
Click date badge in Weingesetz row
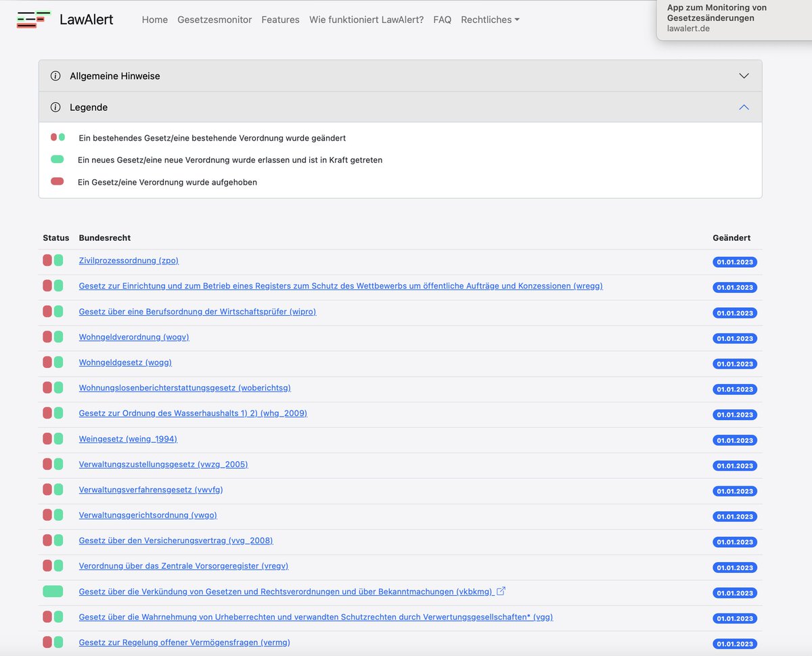tap(735, 440)
